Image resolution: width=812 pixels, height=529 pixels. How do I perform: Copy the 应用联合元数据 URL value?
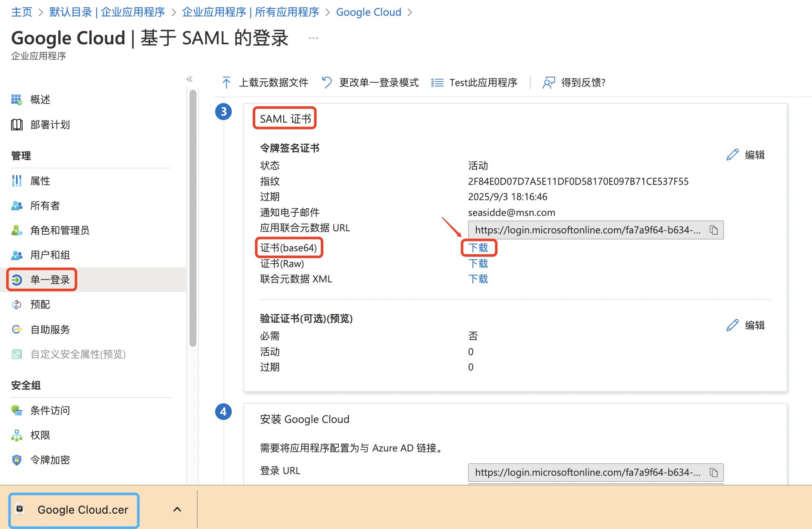tap(714, 230)
